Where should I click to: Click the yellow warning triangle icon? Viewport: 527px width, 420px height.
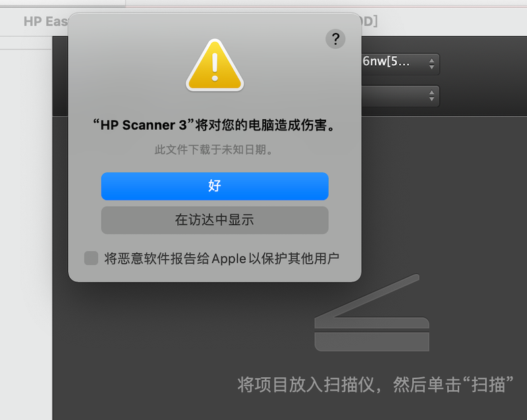pos(215,65)
